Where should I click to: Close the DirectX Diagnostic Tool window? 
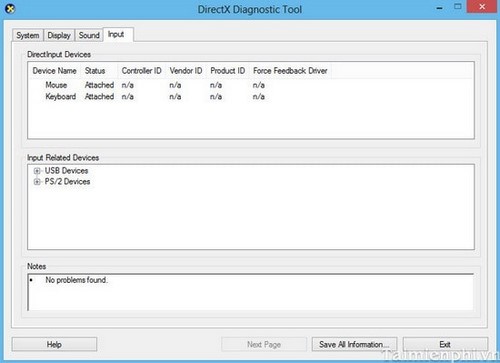pyautogui.click(x=482, y=7)
